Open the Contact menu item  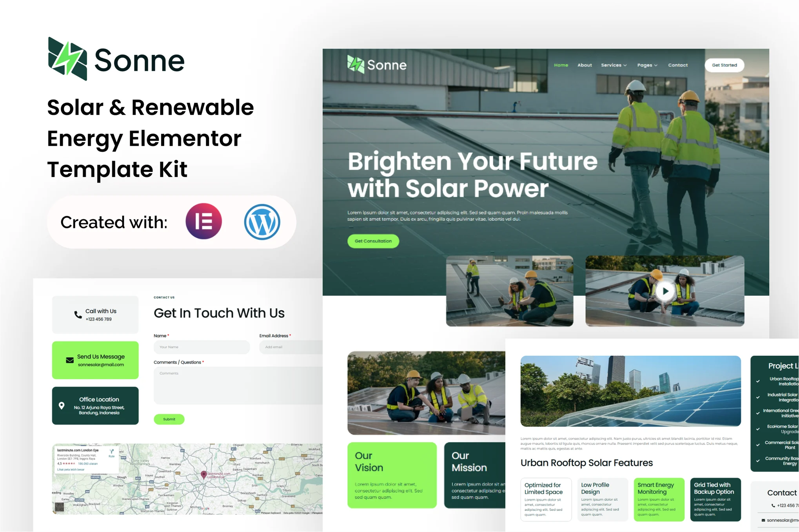678,65
